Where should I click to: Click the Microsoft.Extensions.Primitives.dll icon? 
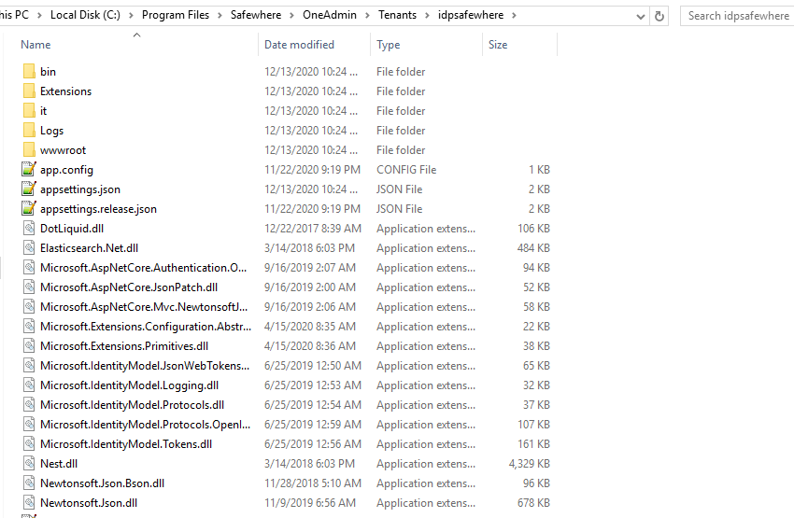[x=29, y=346]
